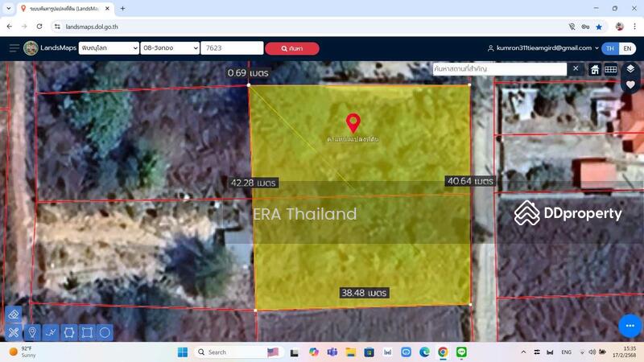
Task: Open Microsoft Teams from taskbar
Action: pos(332,352)
